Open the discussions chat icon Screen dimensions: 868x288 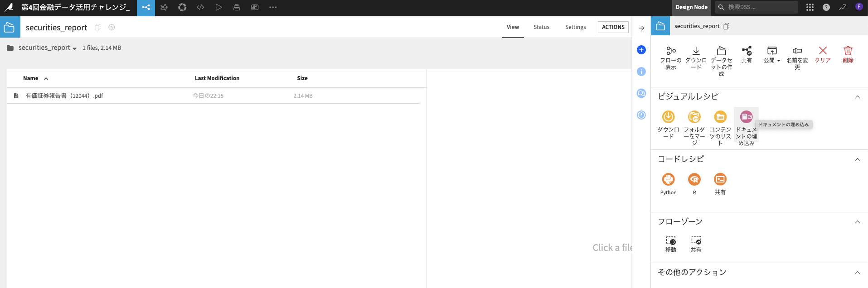coord(641,93)
